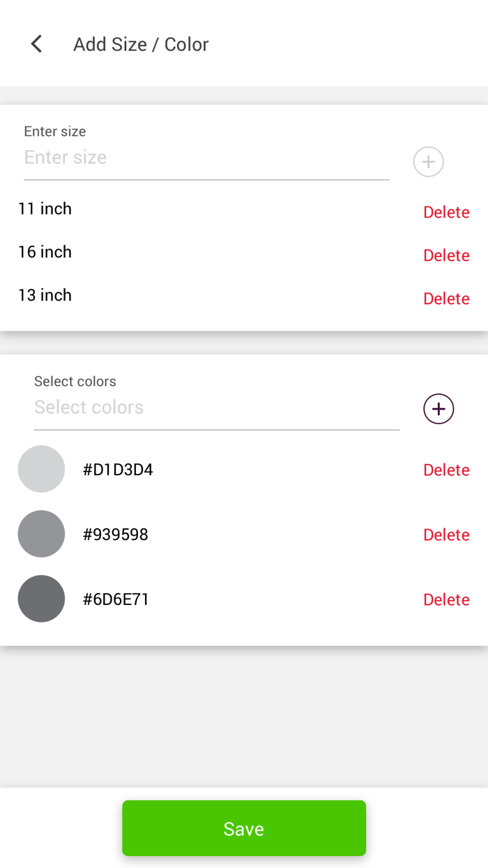Tap the circular plus in sizes section
This screenshot has height=868, width=488.
tap(428, 161)
